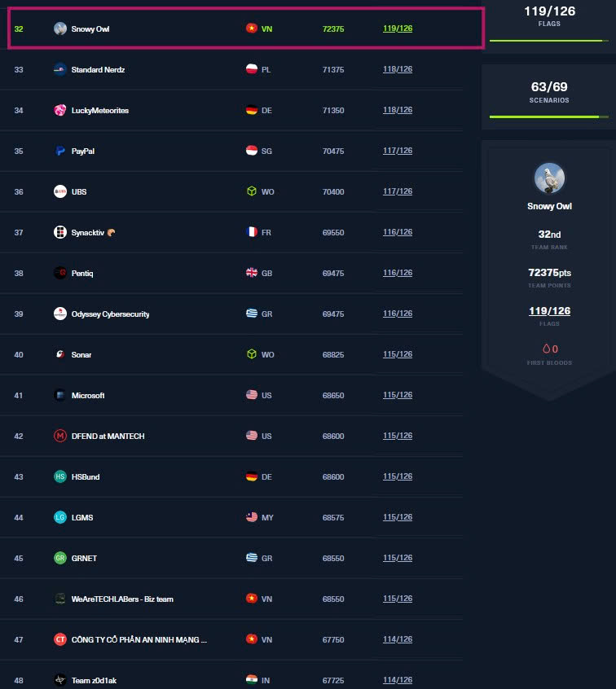
Task: Click the LuckyMeteorites pink avatar
Action: (x=60, y=110)
